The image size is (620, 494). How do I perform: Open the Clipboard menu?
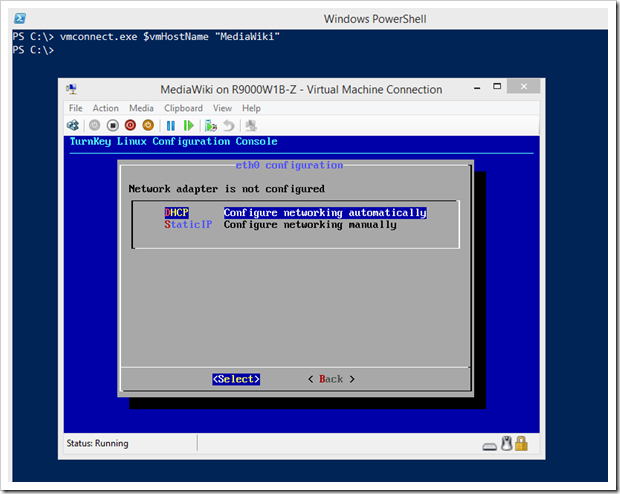point(183,108)
